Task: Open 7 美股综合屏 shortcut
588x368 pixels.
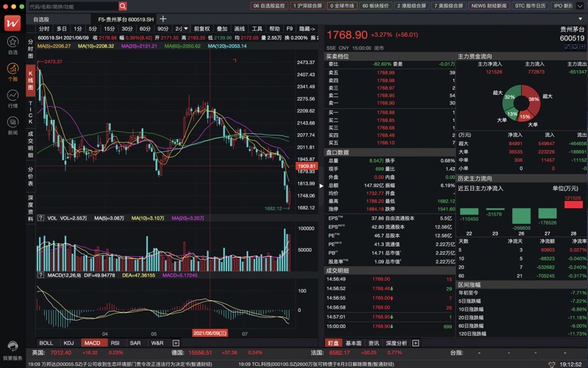Action: (x=448, y=6)
